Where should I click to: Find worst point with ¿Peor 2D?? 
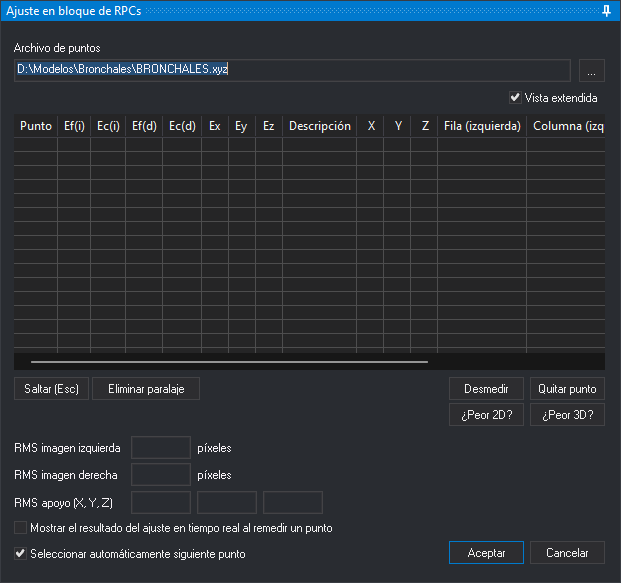(486, 415)
